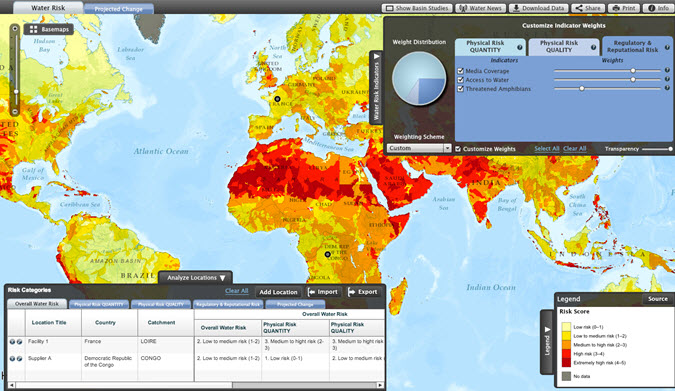Click the table's horizontal scrollbar right arrow
Viewport: 675px width, 391px height.
point(380,385)
